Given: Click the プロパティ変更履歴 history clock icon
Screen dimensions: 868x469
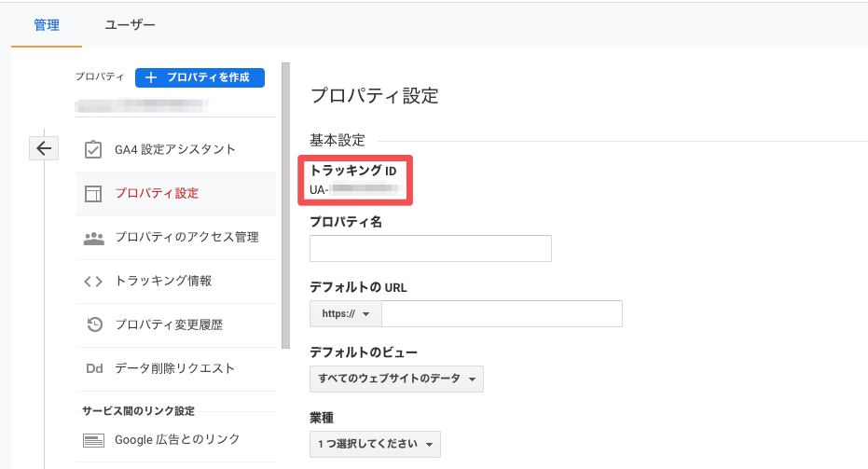Looking at the screenshot, I should click(93, 325).
